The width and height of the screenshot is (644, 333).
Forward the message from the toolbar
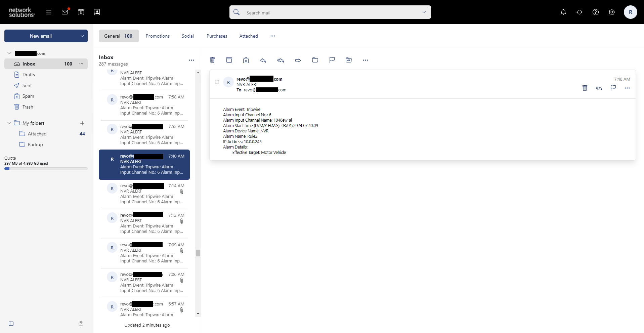point(298,60)
